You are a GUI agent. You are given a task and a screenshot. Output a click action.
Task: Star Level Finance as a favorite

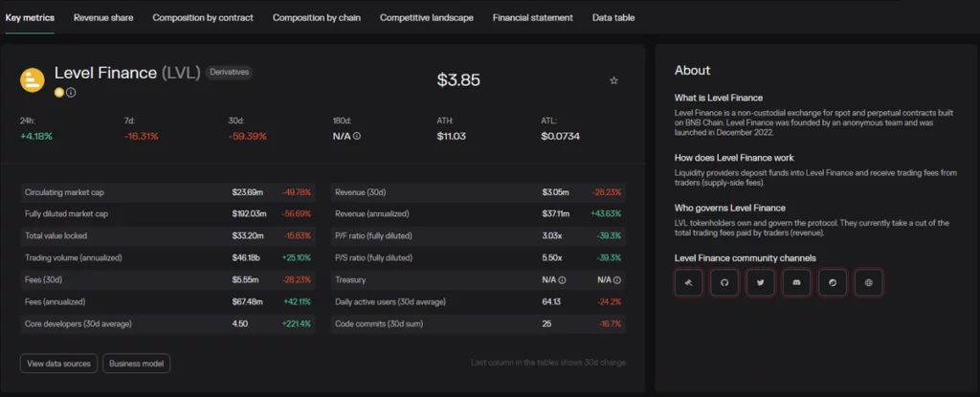(x=613, y=80)
